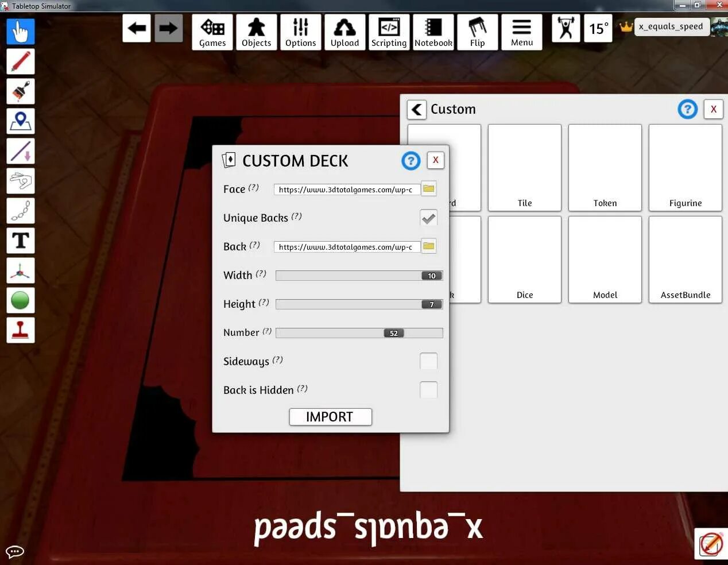Select the Grab hand tool
This screenshot has width=728, height=565.
click(21, 32)
